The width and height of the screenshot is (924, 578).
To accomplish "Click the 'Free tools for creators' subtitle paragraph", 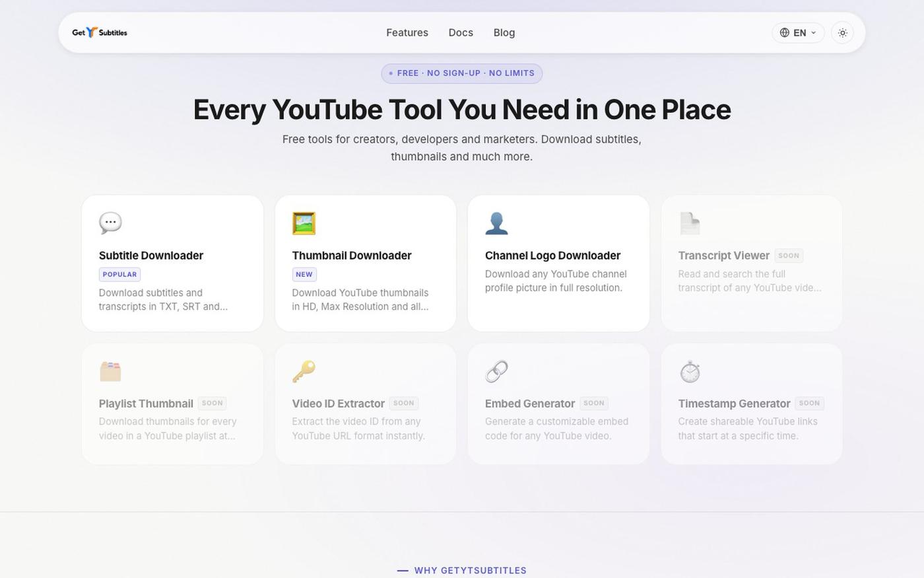I will pyautogui.click(x=462, y=148).
